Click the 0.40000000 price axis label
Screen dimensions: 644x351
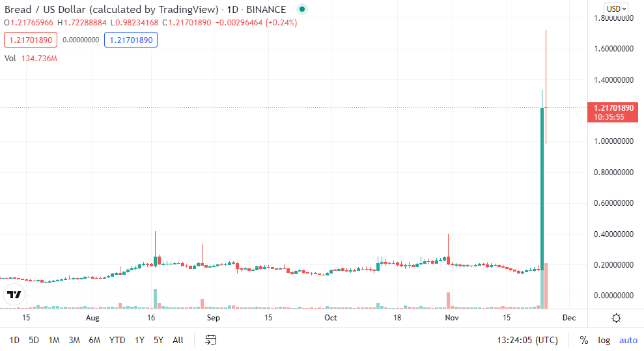[613, 234]
